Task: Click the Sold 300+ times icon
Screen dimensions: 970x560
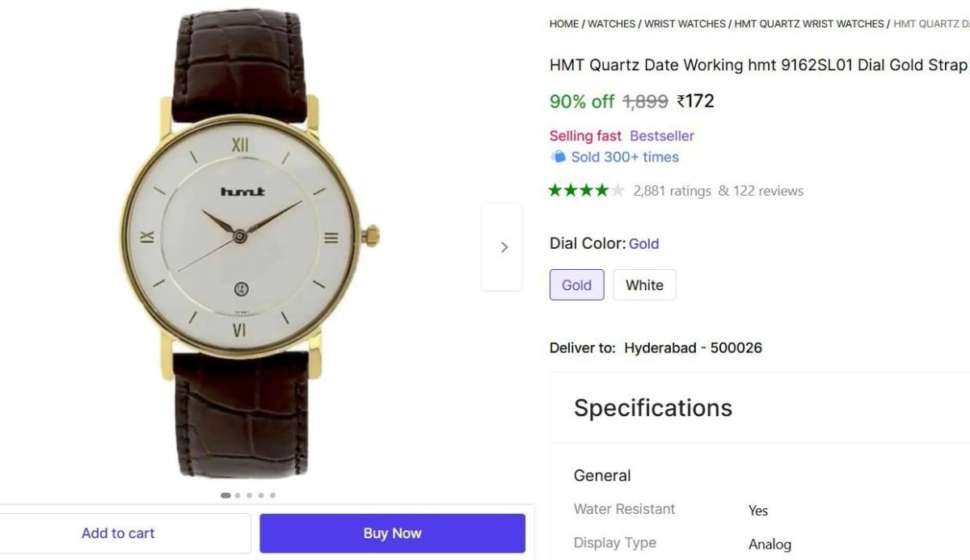Action: [x=559, y=157]
